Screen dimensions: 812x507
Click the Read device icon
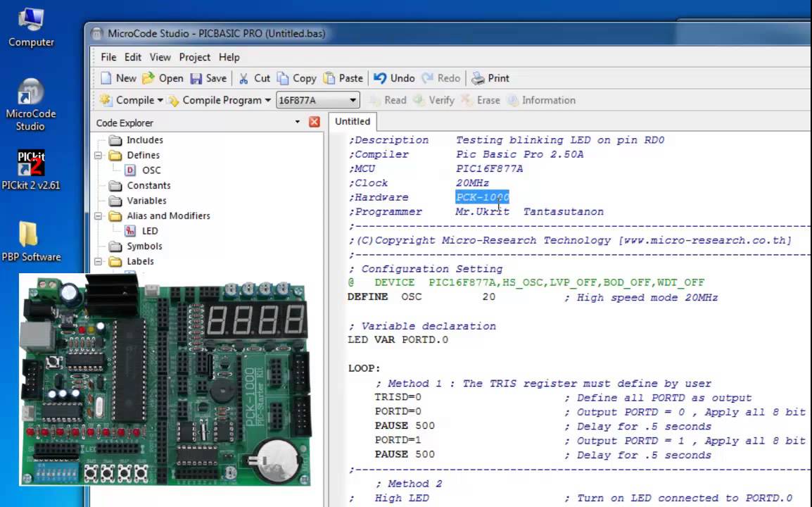(x=374, y=100)
